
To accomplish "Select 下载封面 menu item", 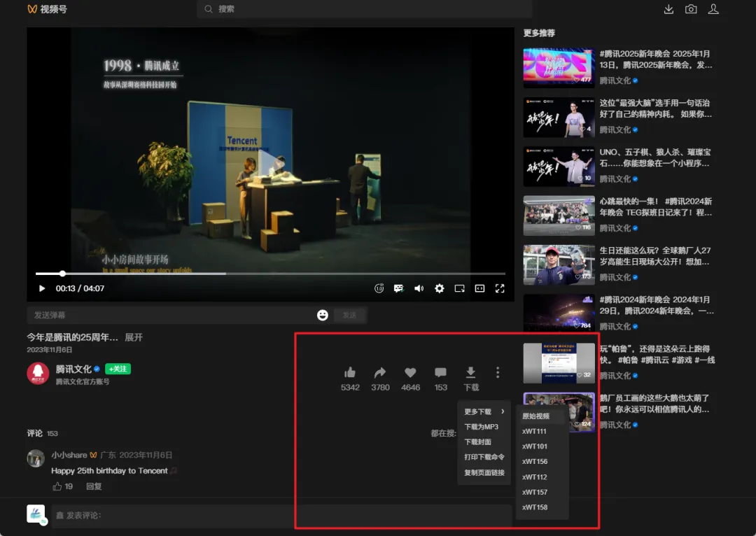I will (x=484, y=442).
